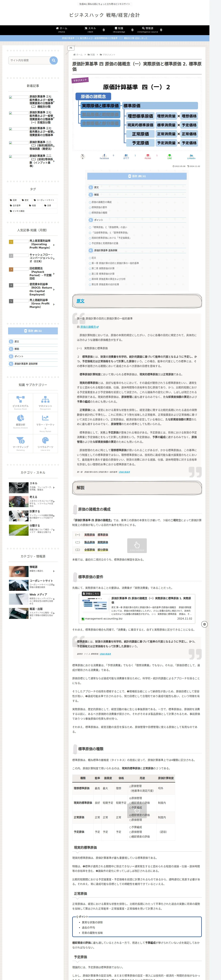Viewport: 221px width, 980px height.
Task: Open リベラルアーツ subcategory icon
Action: (x=45, y=443)
